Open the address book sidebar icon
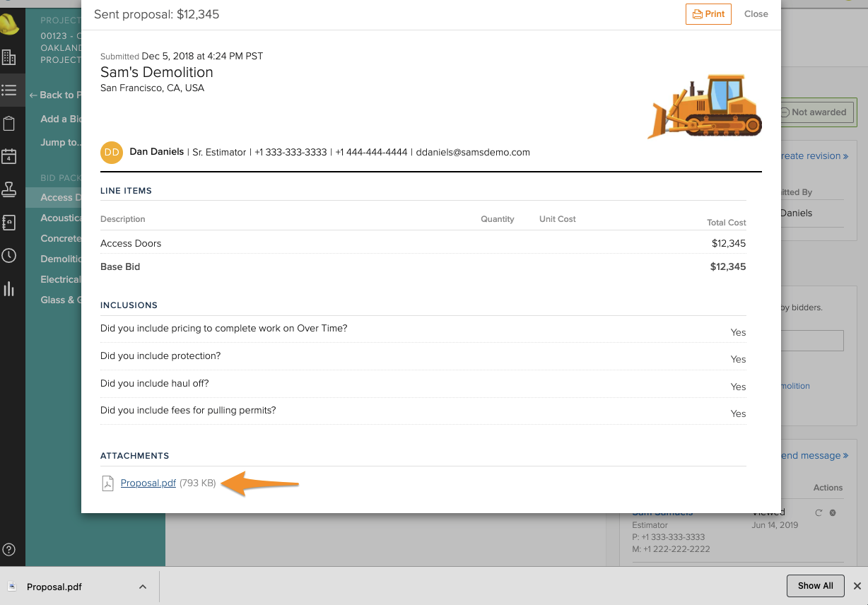This screenshot has height=605, width=868. pos(9,222)
